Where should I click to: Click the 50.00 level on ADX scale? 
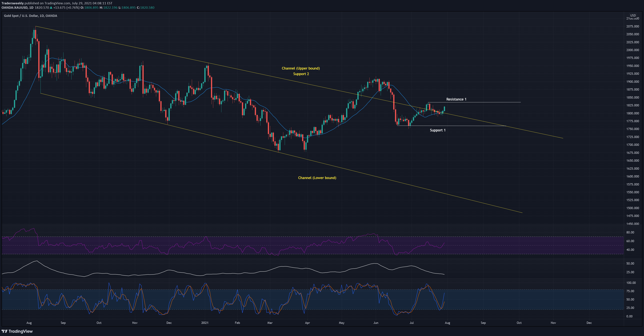(630, 264)
